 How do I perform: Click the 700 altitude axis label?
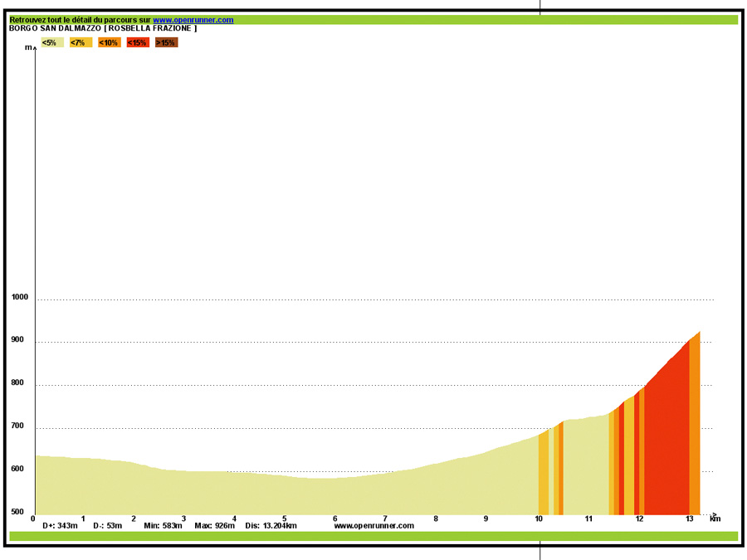click(17, 426)
